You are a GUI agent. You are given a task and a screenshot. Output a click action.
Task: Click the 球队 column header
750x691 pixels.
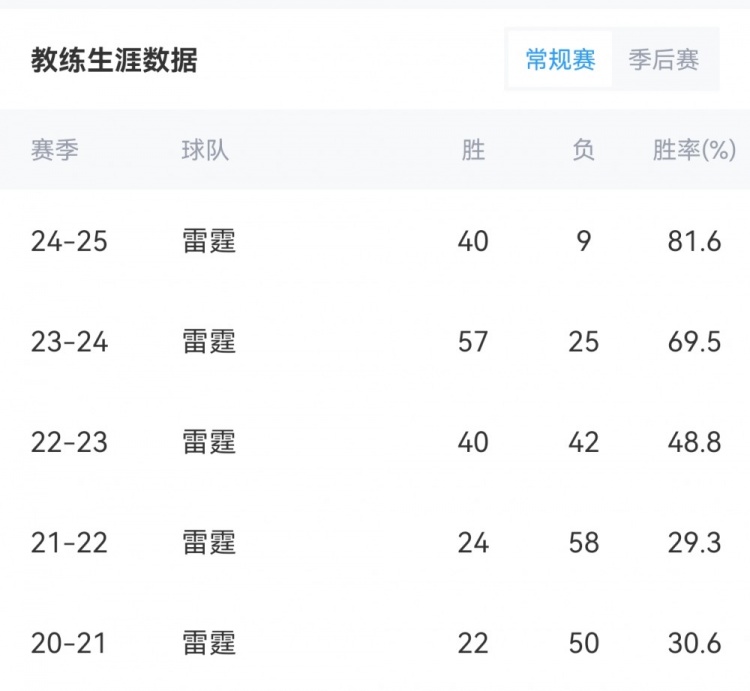pos(205,150)
